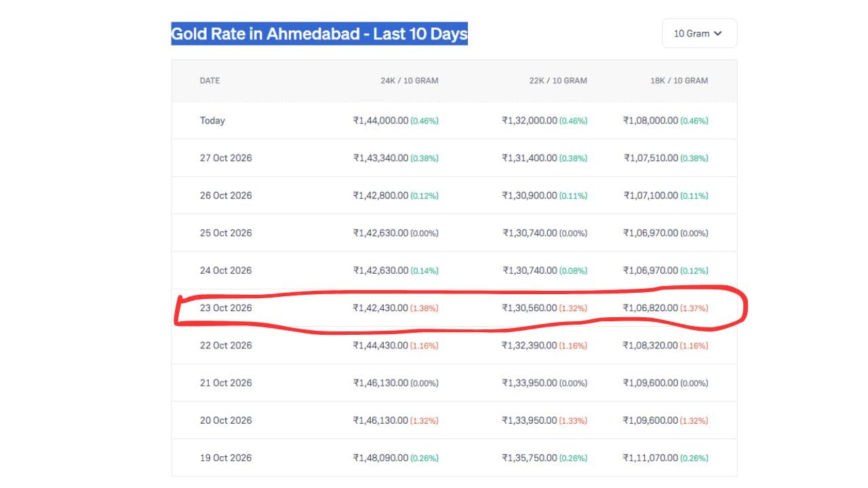The height and width of the screenshot is (488, 868).
Task: Select the '18K / 10 GRAM' column header
Action: pyautogui.click(x=679, y=81)
